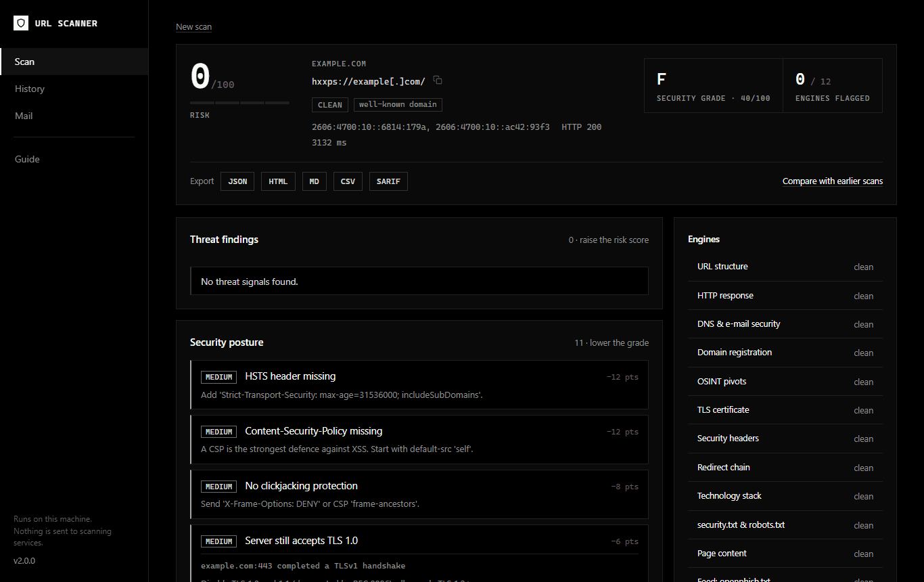This screenshot has width=924, height=582.
Task: Export the report as CSV
Action: tap(348, 181)
